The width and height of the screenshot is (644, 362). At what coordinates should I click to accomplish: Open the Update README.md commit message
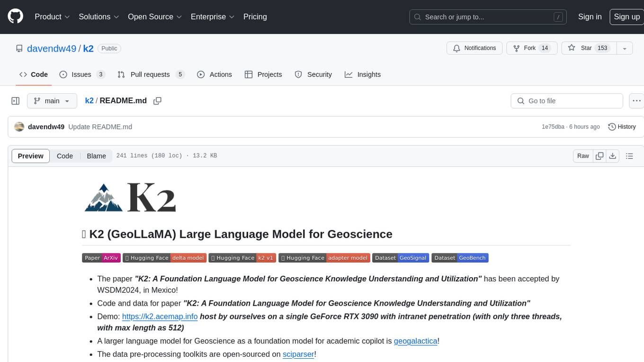[x=100, y=127]
